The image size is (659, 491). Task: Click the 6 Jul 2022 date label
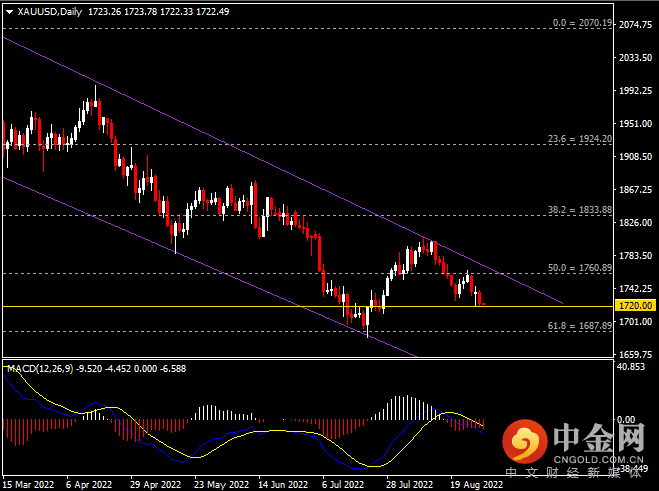click(343, 485)
